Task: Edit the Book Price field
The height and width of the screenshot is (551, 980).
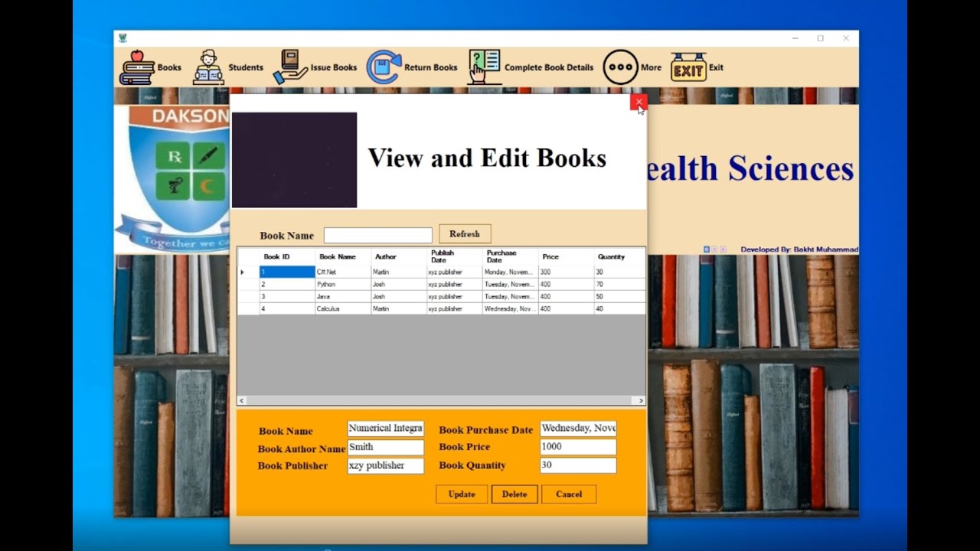Action: point(578,447)
